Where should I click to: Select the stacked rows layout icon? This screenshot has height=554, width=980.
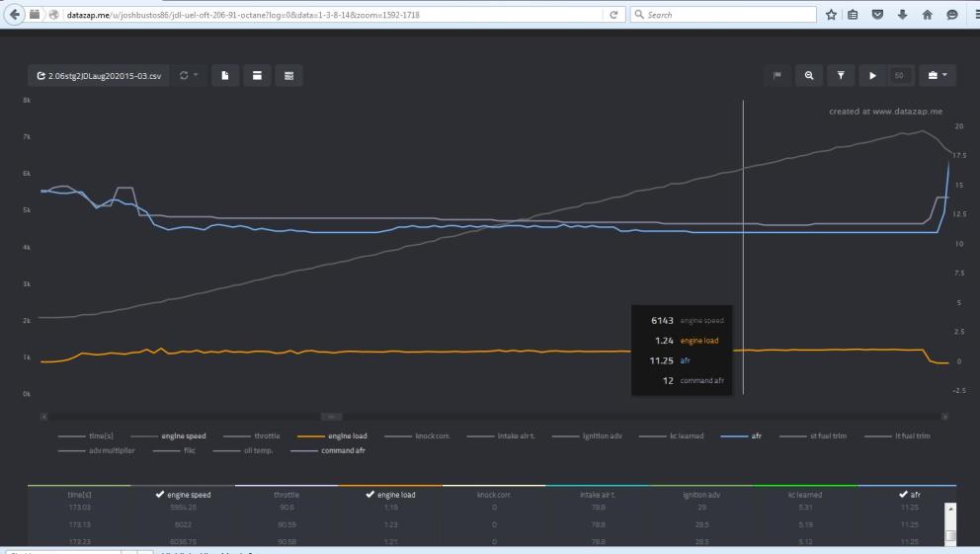[x=288, y=75]
